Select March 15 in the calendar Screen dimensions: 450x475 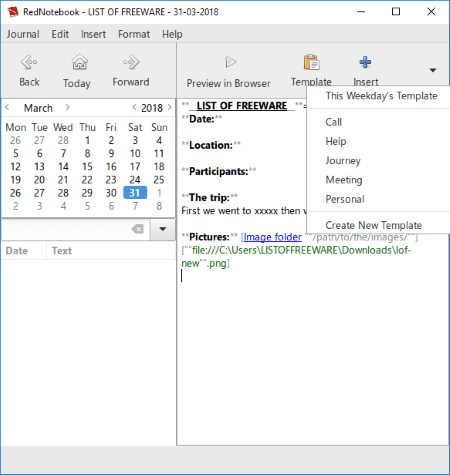[87, 166]
